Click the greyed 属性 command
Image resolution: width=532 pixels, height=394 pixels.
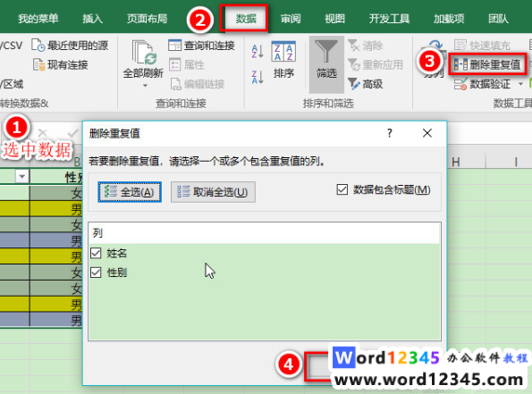[x=187, y=64]
